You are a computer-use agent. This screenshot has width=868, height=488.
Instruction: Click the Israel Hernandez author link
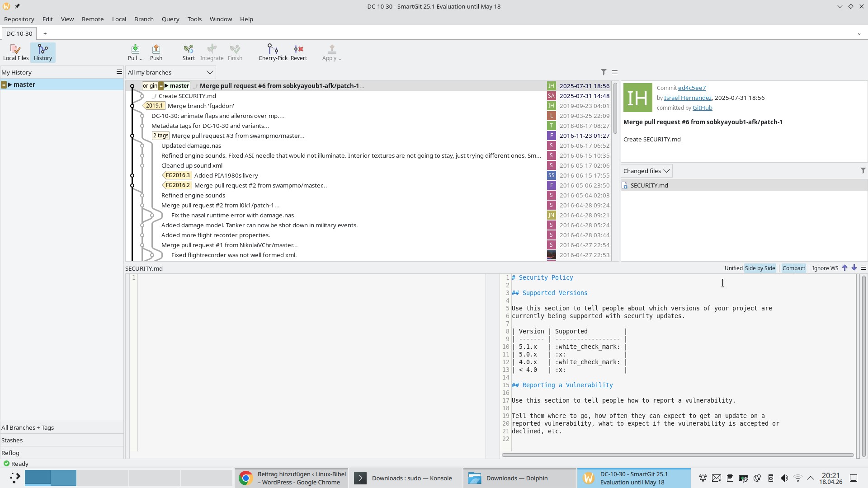coord(688,98)
